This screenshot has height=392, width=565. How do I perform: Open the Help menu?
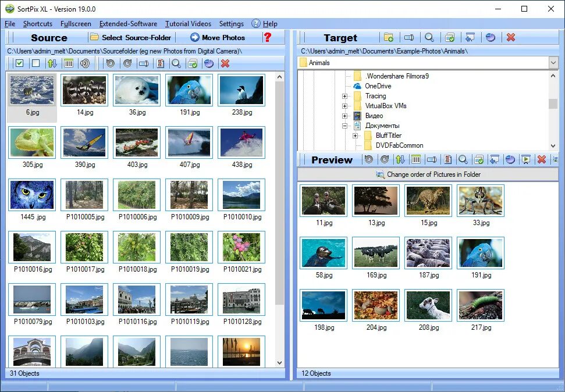pyautogui.click(x=265, y=24)
